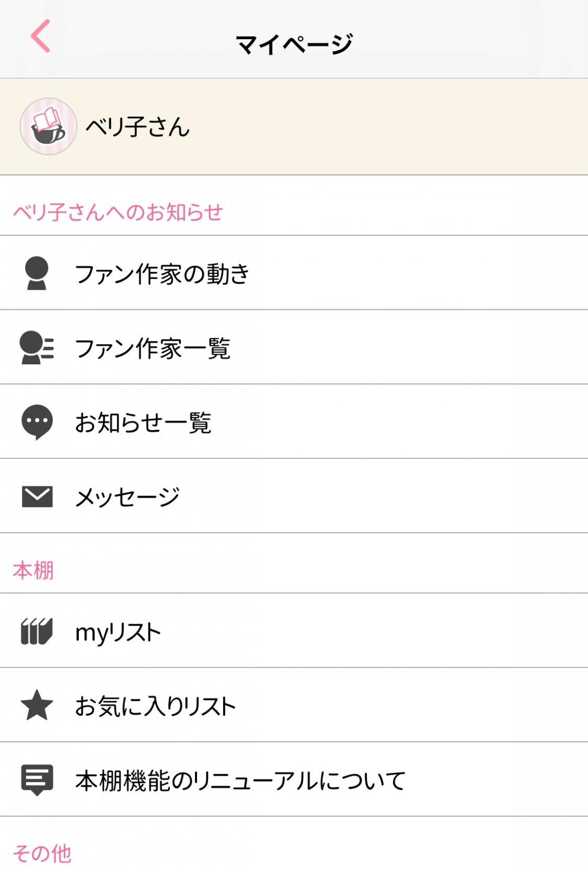This screenshot has height=872, width=588.
Task: Tap the お知らせ一覧 speech bubble icon
Action: [x=37, y=422]
